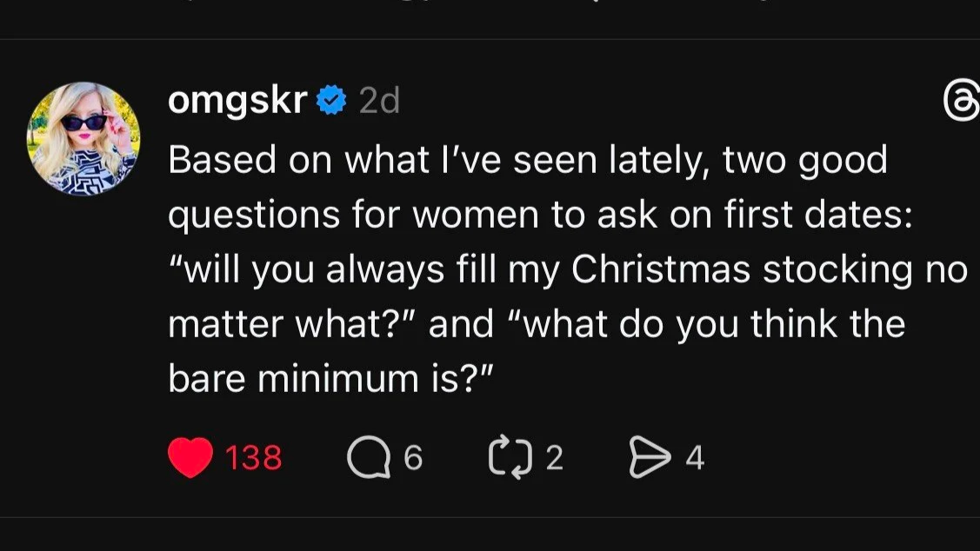Click the 2d timestamp
The width and height of the screenshot is (980, 551).
379,103
